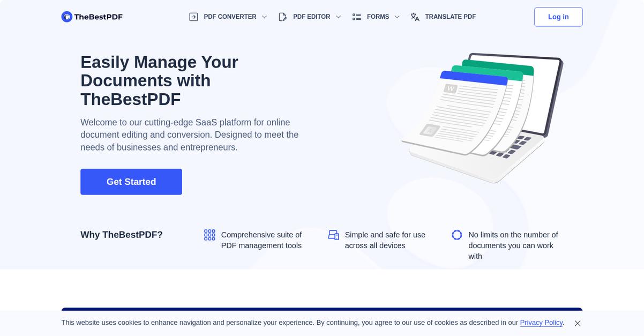Image resolution: width=644 pixels, height=336 pixels.
Task: Click the Translate PDF language icon
Action: tap(415, 17)
